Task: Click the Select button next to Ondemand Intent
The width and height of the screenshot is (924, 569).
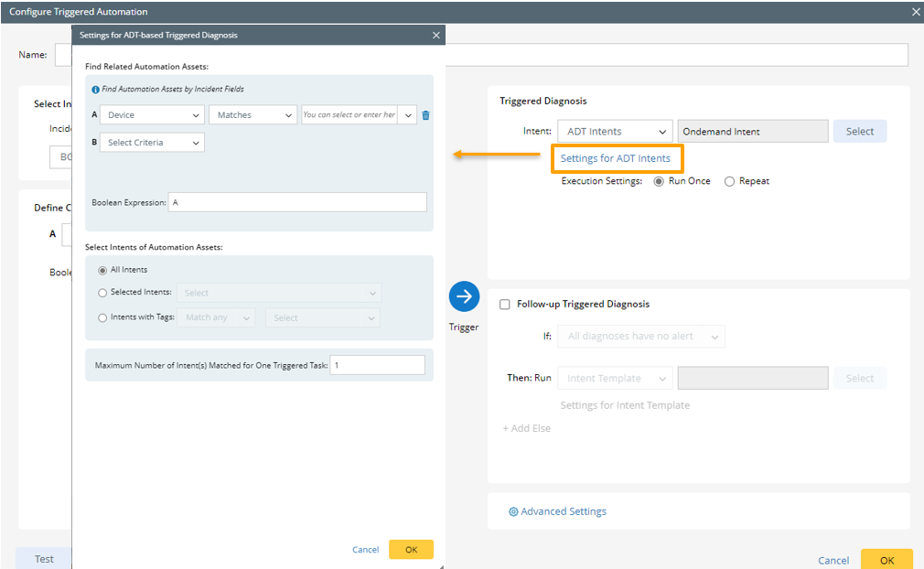Action: 859,132
